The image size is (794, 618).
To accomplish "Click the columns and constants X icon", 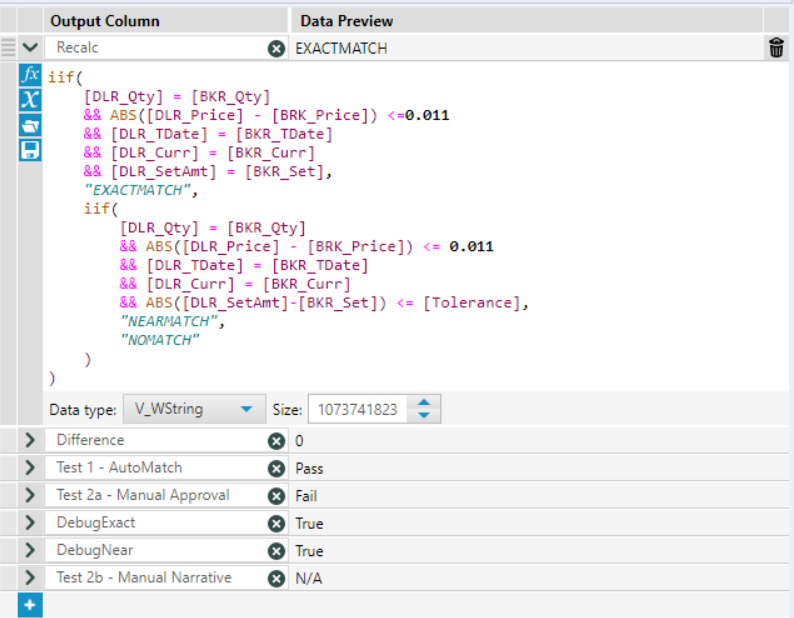I will pyautogui.click(x=30, y=99).
